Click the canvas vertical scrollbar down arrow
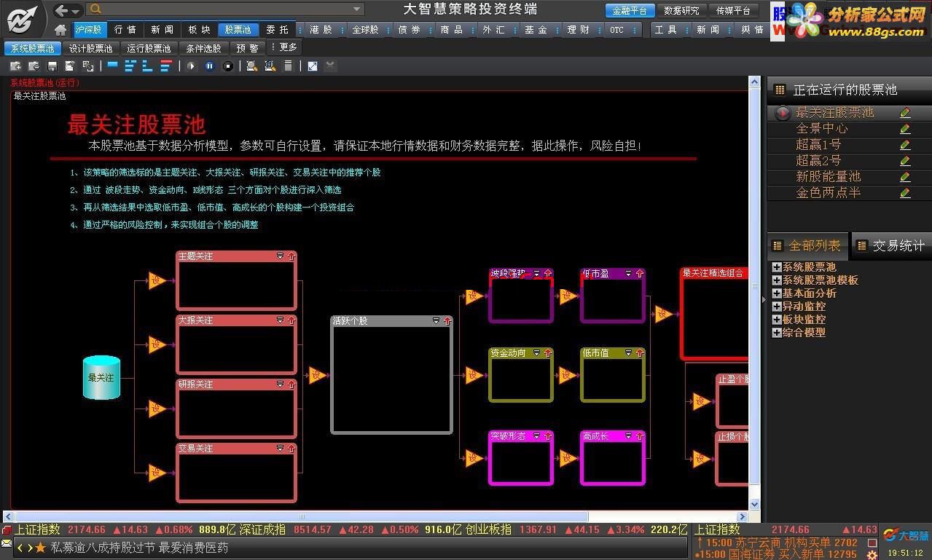 click(x=754, y=504)
